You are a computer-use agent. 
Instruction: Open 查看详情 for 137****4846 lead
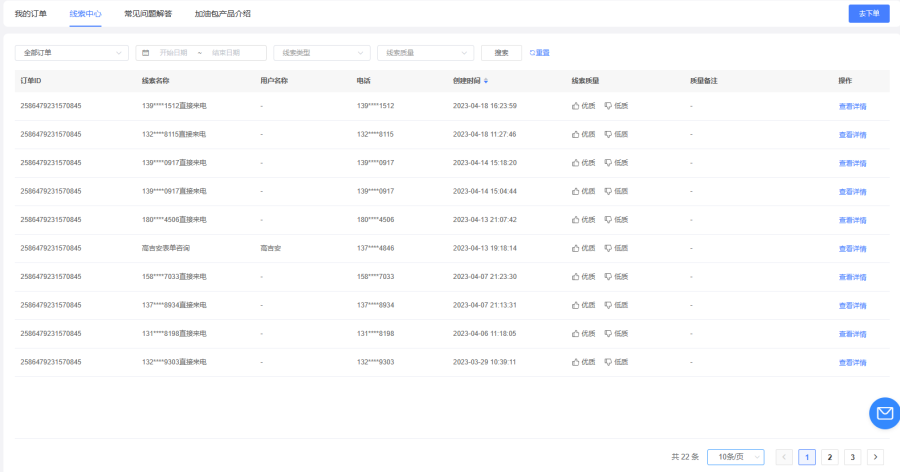coord(852,249)
